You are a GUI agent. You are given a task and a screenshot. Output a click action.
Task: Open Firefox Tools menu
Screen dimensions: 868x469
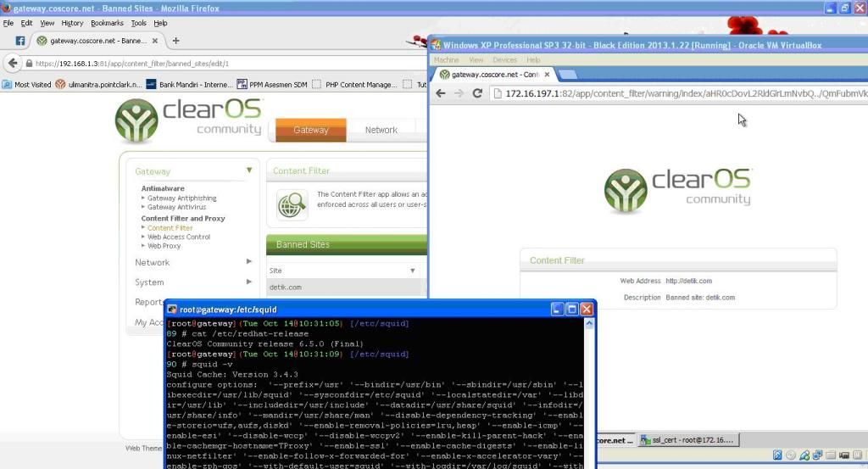[x=138, y=23]
